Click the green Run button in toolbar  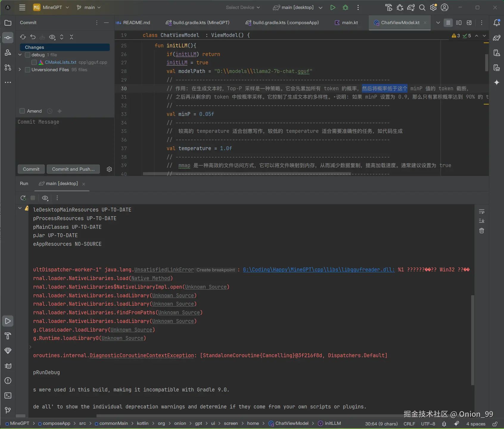pyautogui.click(x=333, y=7)
